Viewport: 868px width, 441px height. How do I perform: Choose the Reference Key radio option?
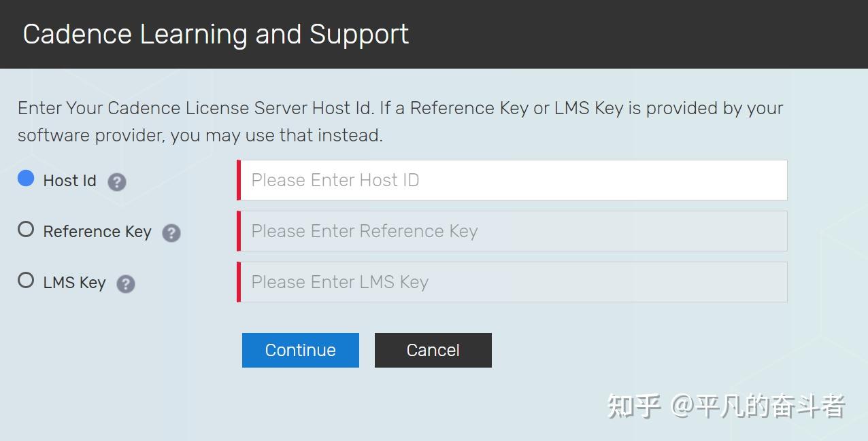coord(26,230)
